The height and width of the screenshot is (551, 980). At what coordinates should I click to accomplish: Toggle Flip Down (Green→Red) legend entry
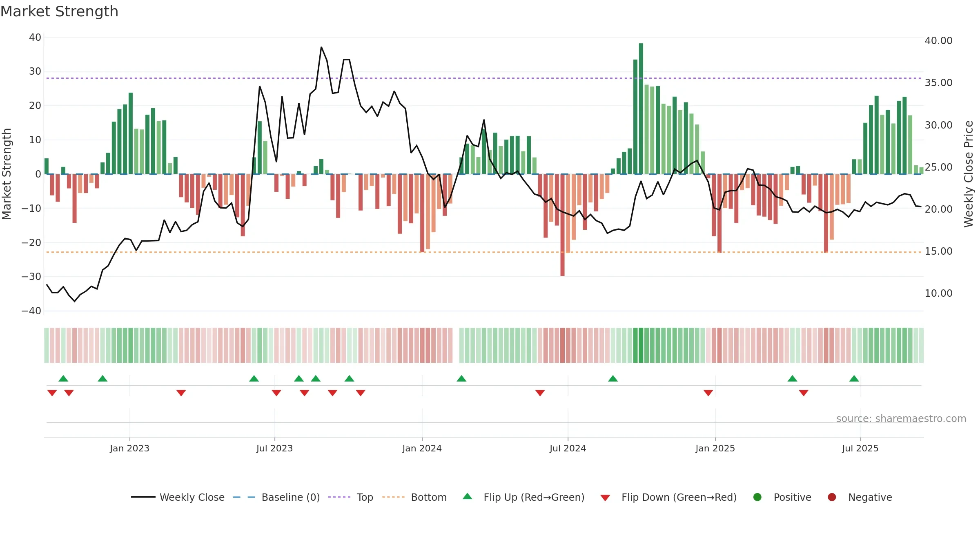(x=668, y=497)
